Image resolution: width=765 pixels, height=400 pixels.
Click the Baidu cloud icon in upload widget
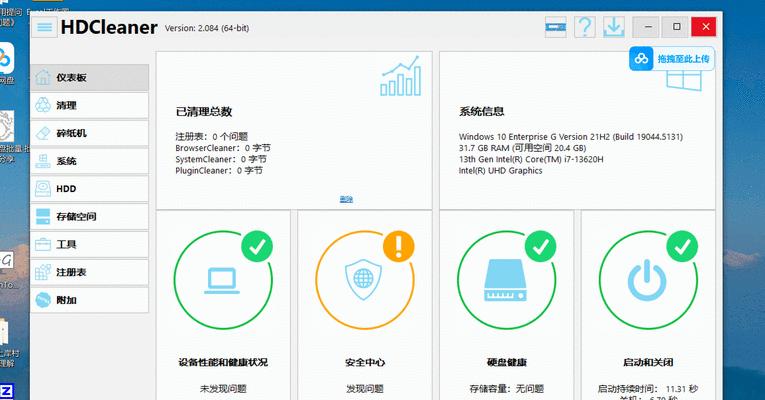coord(641,59)
